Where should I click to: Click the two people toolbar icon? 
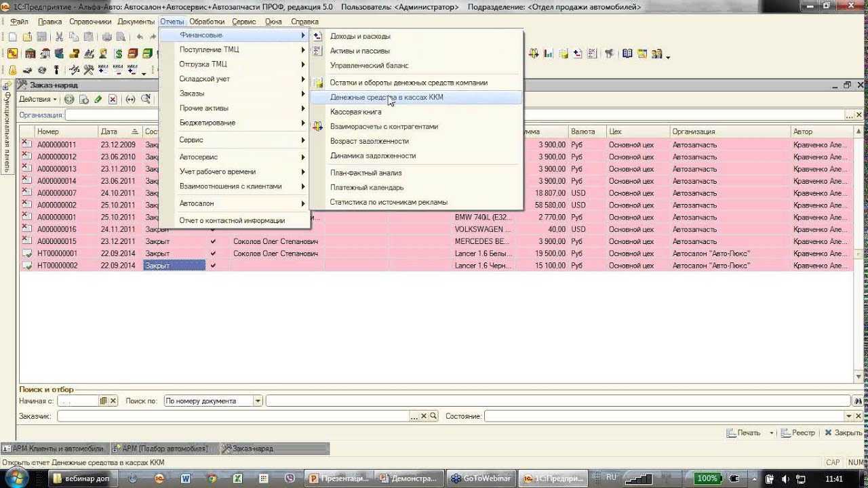[656, 54]
